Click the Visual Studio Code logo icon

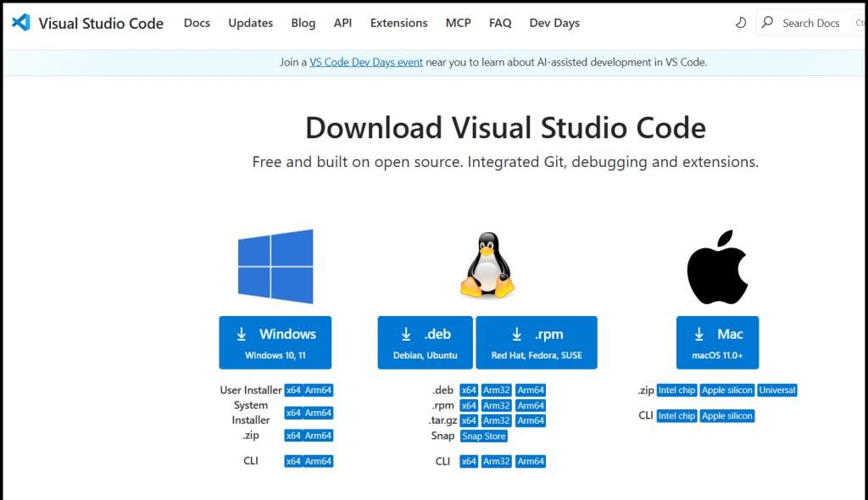pos(21,23)
